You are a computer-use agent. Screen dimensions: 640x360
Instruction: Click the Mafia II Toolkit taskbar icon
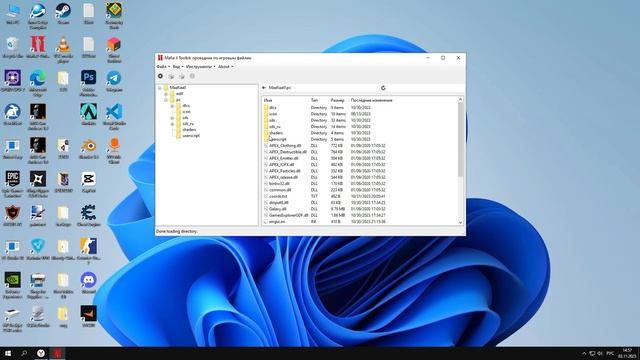[58, 353]
